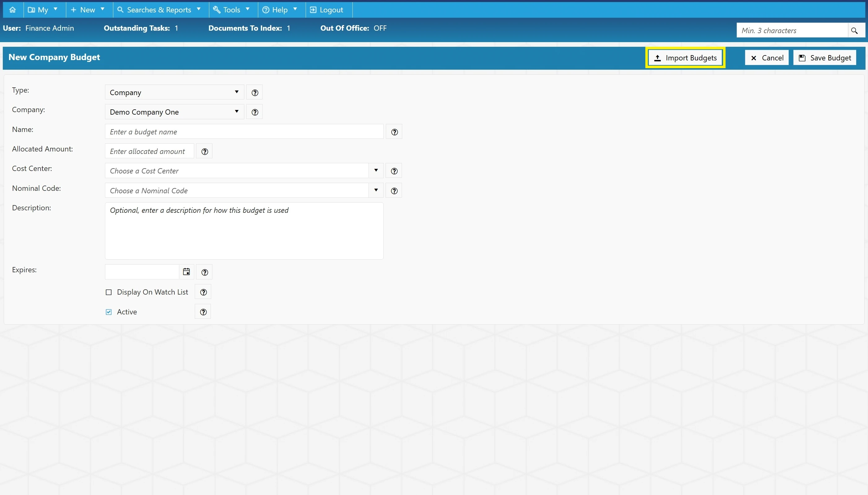Cancel the new budget
This screenshot has height=495, width=868.
[767, 58]
